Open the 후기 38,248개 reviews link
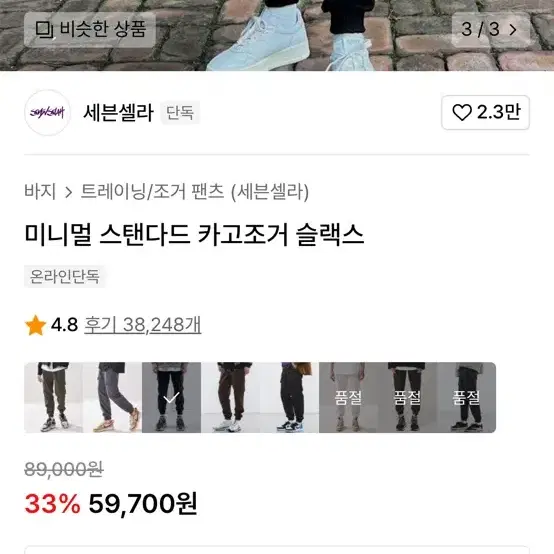This screenshot has width=554, height=554. pos(142,324)
